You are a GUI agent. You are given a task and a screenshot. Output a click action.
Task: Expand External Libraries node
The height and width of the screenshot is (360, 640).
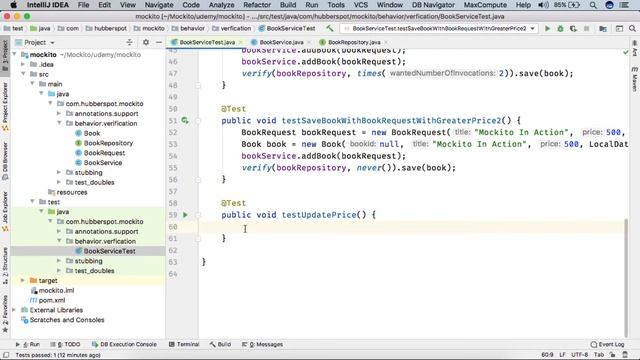coord(15,310)
